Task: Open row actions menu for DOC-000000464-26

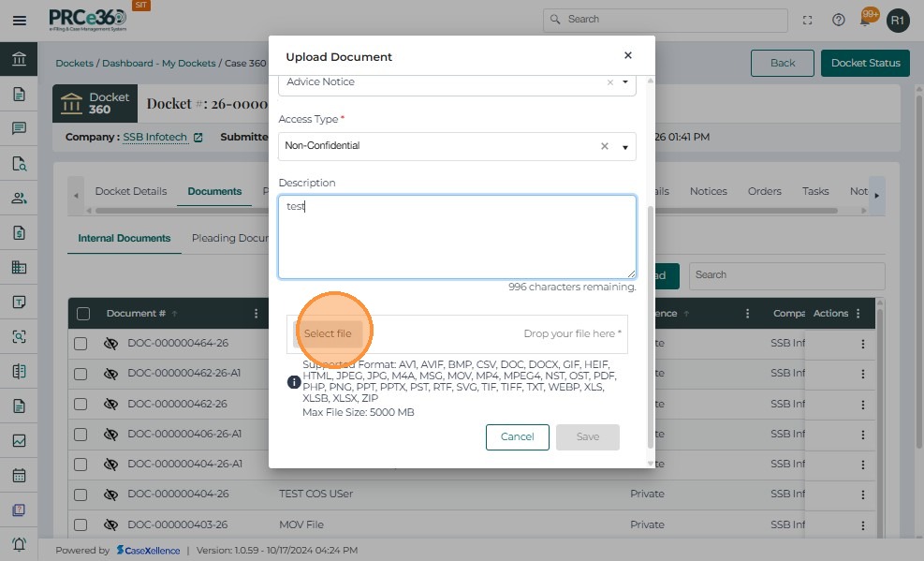Action: coord(863,344)
